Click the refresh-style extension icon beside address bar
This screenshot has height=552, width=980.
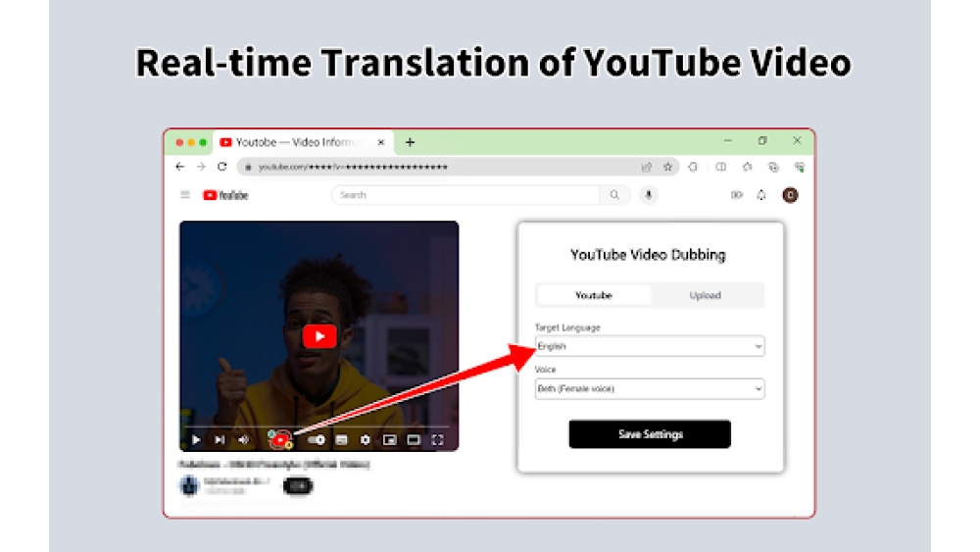(693, 167)
